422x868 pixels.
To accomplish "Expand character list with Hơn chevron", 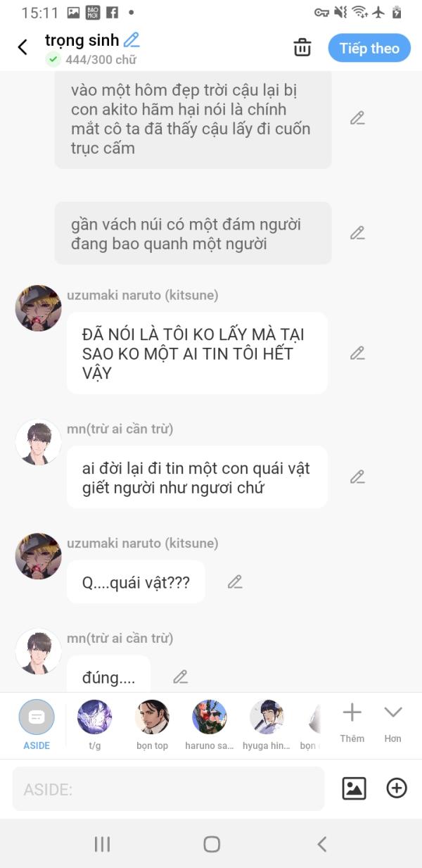I will 392,722.
